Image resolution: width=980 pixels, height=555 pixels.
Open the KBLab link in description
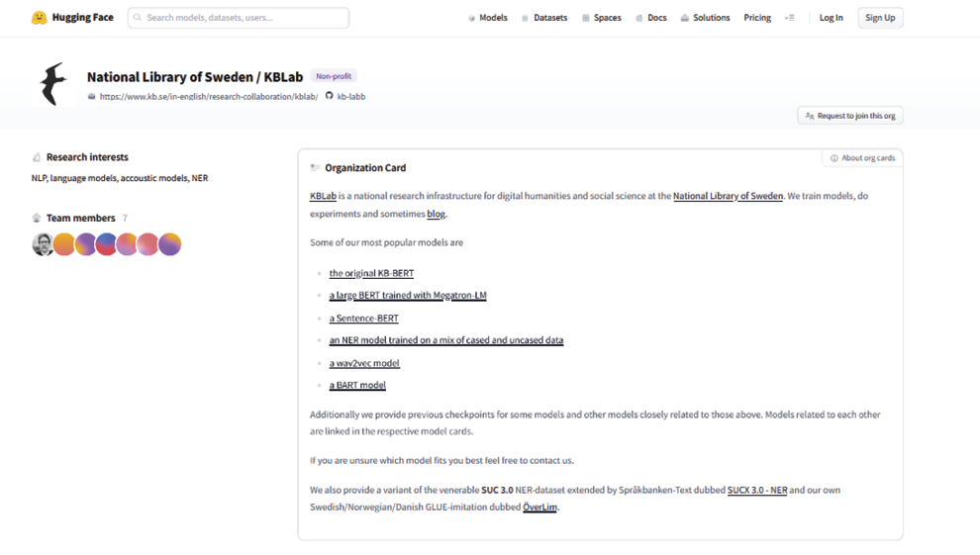pyautogui.click(x=323, y=196)
